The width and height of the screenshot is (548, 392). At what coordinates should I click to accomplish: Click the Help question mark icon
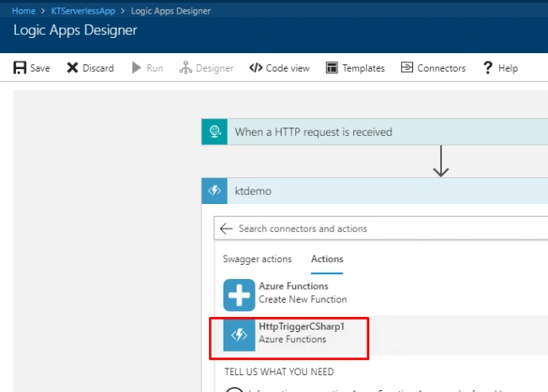pos(487,67)
